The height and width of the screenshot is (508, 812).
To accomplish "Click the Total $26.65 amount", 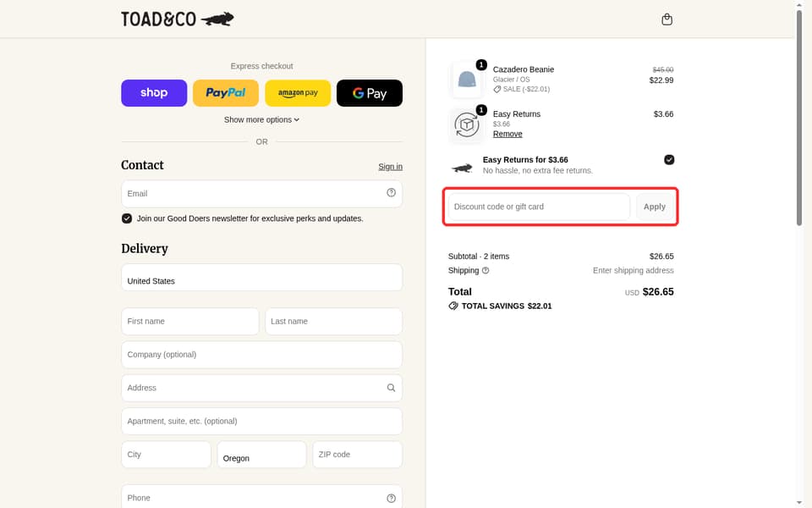I will pyautogui.click(x=658, y=292).
